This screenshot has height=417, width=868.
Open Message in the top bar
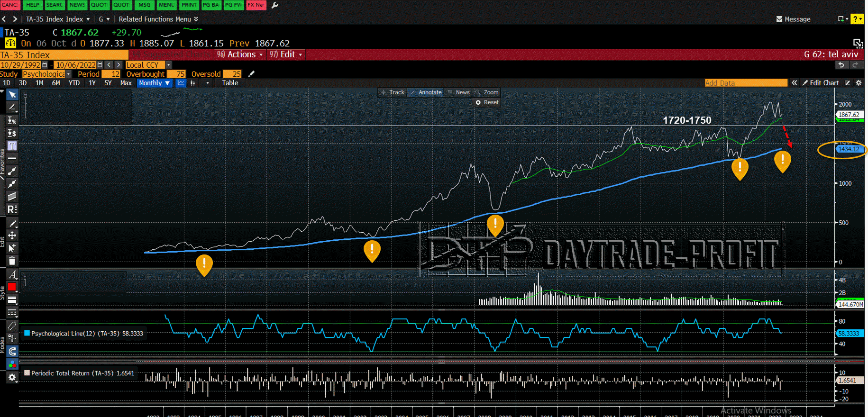793,19
